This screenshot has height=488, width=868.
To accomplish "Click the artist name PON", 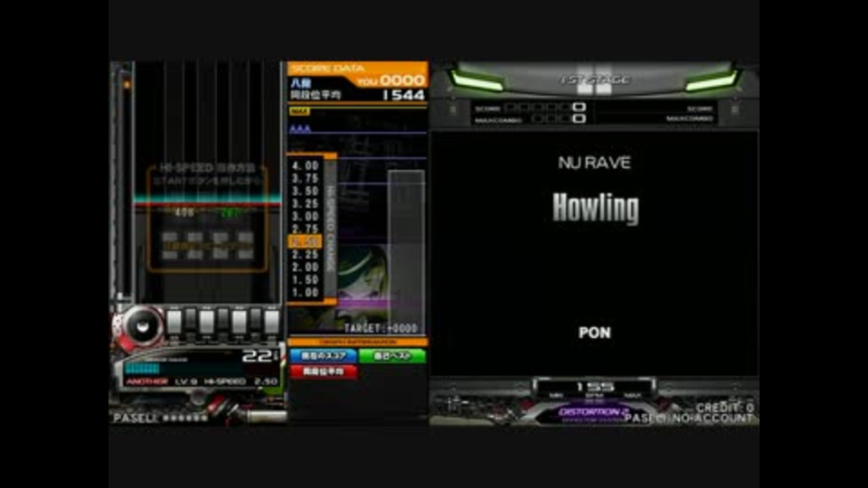I will (595, 333).
